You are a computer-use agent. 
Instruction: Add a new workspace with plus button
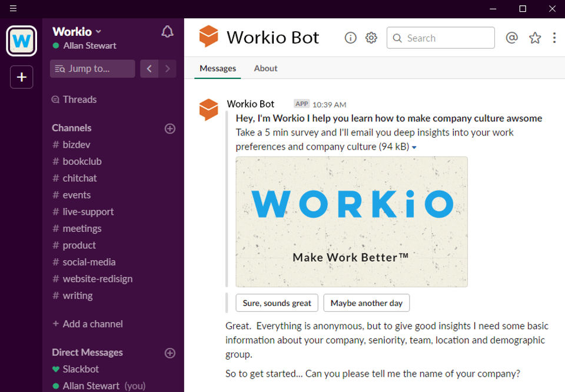coord(22,77)
